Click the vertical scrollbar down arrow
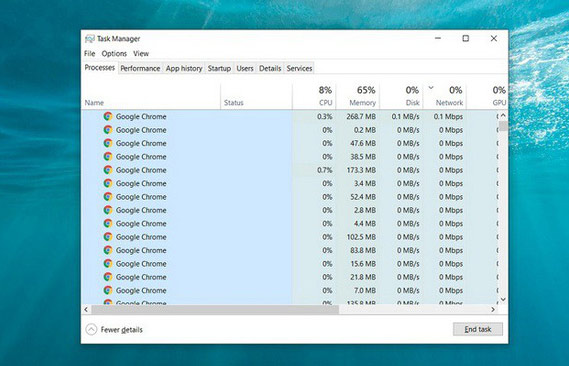The image size is (569, 366). click(x=503, y=299)
